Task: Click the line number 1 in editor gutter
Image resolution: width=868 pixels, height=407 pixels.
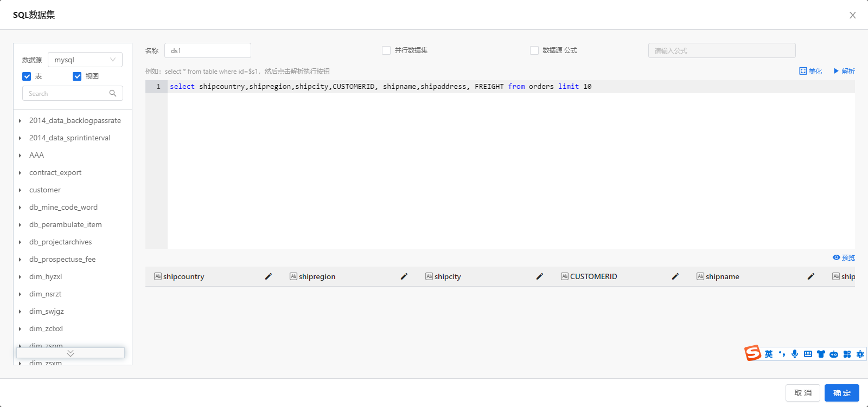Action: pos(158,87)
